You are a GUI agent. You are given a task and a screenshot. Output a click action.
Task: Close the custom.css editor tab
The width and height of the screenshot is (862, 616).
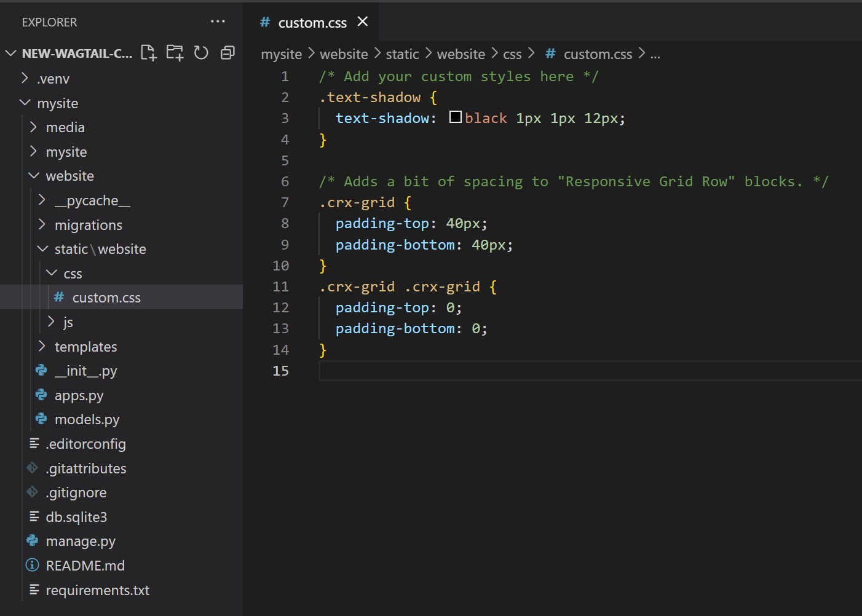pyautogui.click(x=363, y=22)
